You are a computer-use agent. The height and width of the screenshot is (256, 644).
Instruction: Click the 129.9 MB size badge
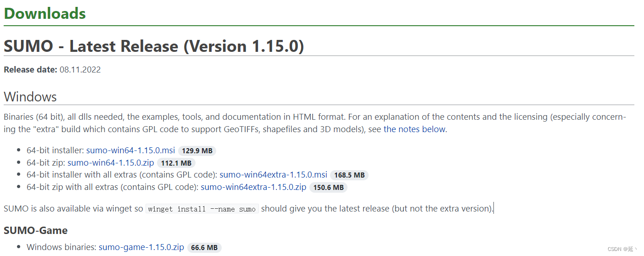[x=197, y=151]
